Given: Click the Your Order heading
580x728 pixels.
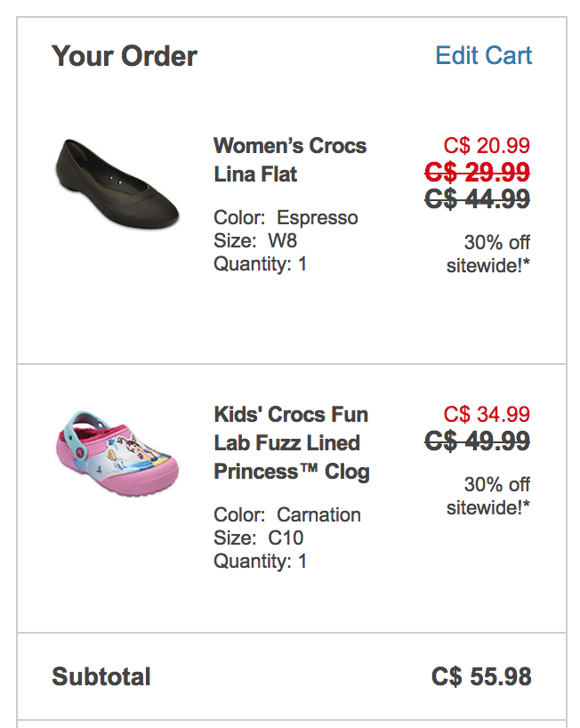Looking at the screenshot, I should click(x=125, y=56).
